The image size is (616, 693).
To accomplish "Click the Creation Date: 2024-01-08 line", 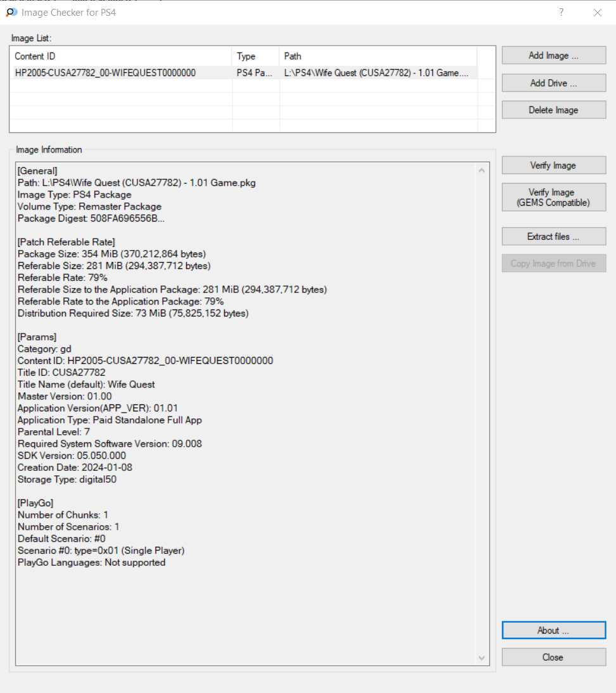I will click(75, 468).
